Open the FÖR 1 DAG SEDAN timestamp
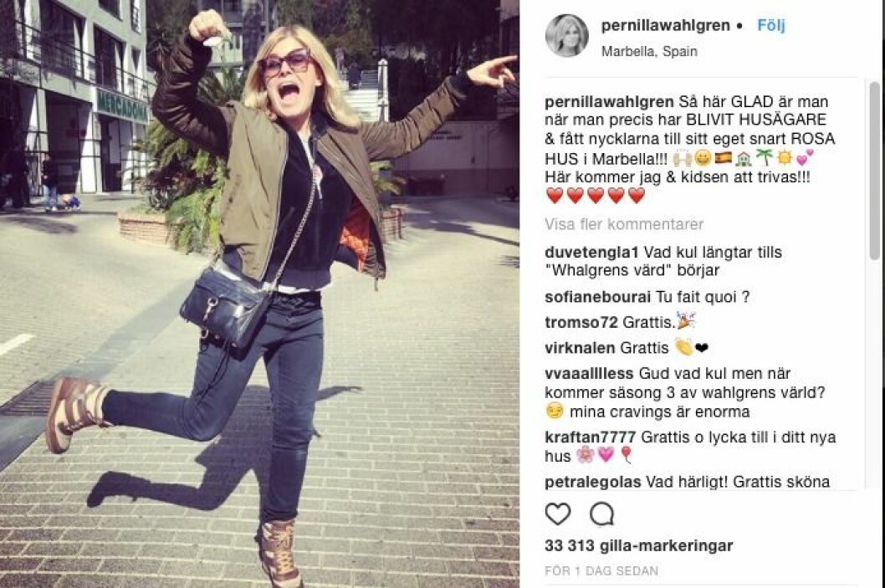 coord(601,571)
